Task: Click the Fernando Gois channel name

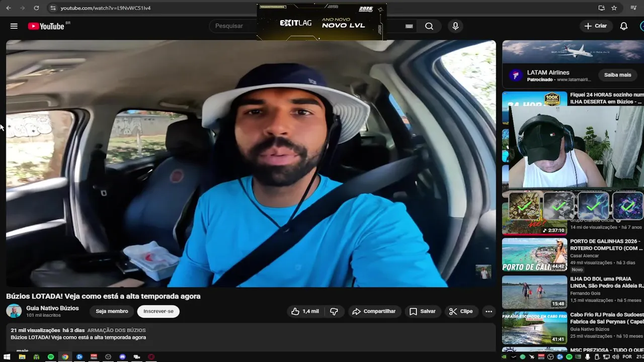Action: click(x=586, y=293)
